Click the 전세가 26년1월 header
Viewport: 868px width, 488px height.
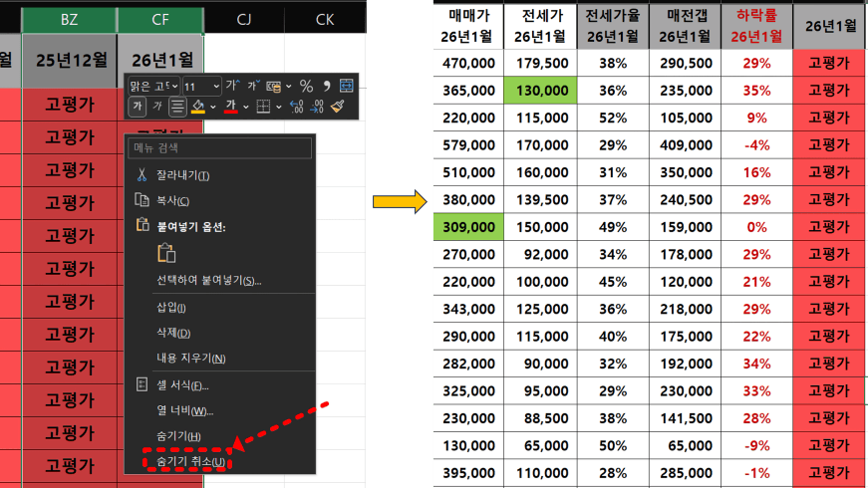540,27
